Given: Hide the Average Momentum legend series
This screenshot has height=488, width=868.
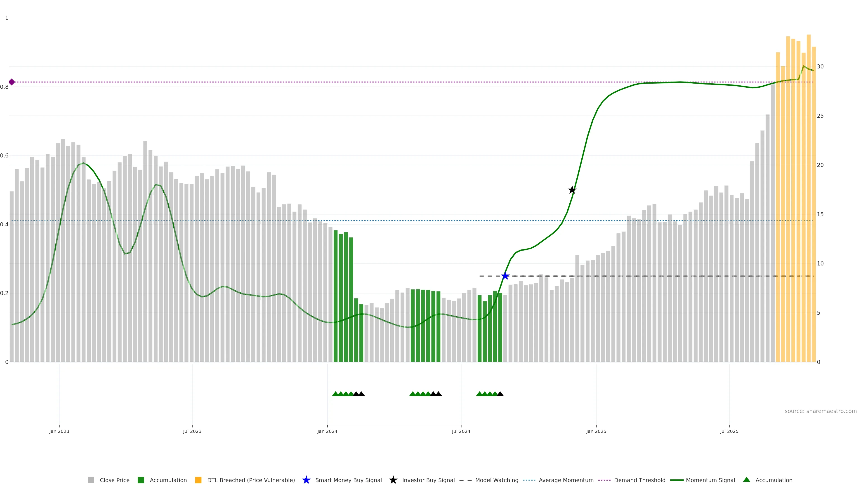Looking at the screenshot, I should coord(566,480).
